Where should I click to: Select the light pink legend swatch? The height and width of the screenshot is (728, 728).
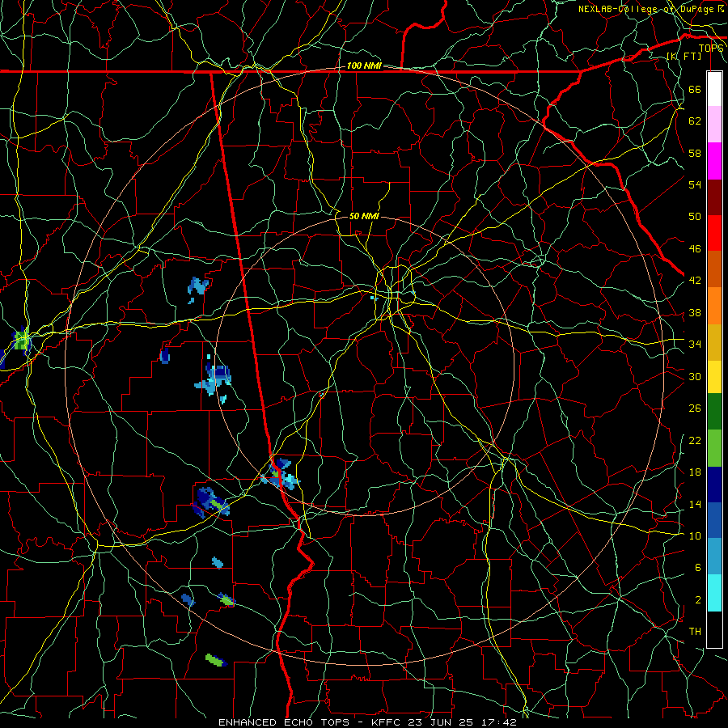coord(714,125)
